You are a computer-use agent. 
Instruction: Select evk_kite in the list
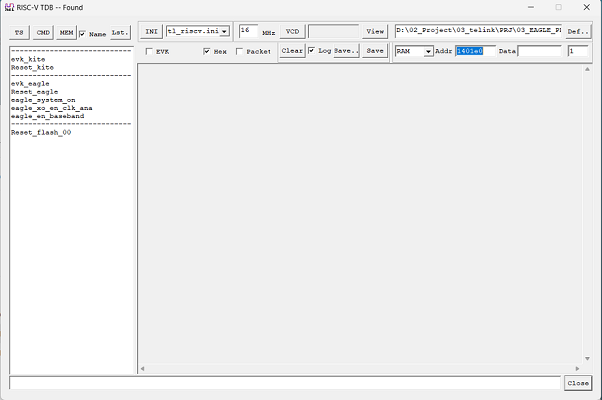pos(28,59)
